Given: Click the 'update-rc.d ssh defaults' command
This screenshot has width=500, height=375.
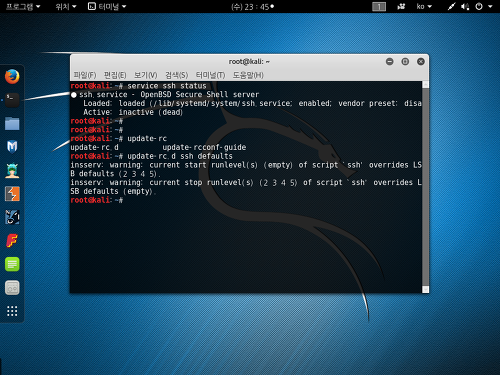Looking at the screenshot, I should click(180, 156).
